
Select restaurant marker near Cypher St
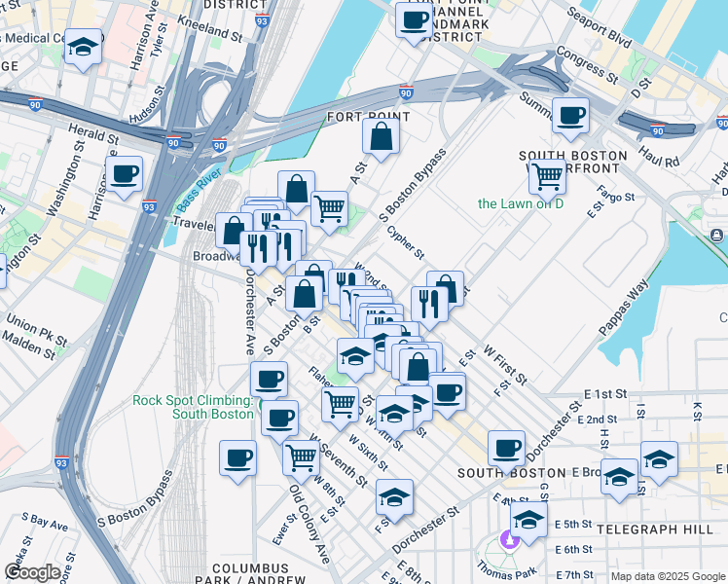[x=428, y=304]
